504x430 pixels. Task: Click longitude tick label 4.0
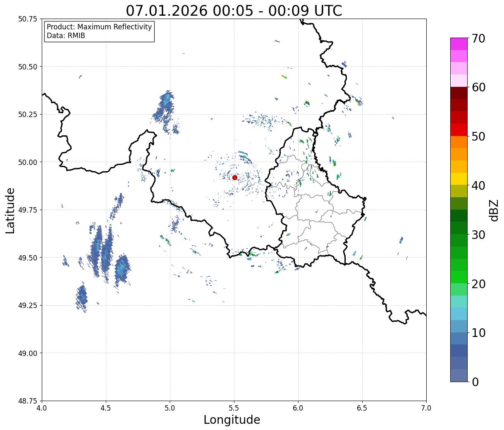42,408
